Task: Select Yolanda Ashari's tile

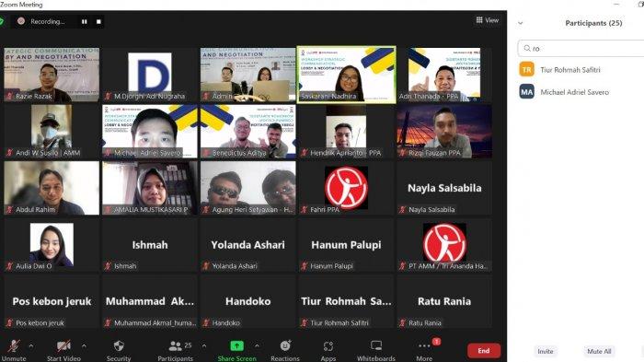Action: pyautogui.click(x=248, y=245)
